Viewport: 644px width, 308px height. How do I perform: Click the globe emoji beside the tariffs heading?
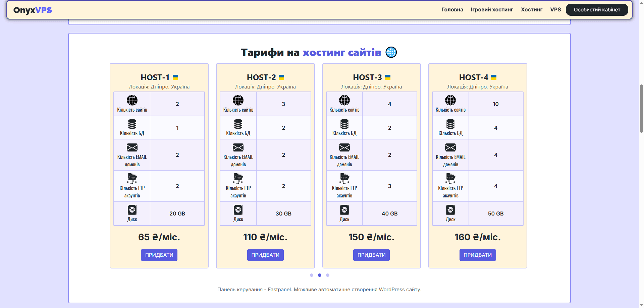click(391, 52)
